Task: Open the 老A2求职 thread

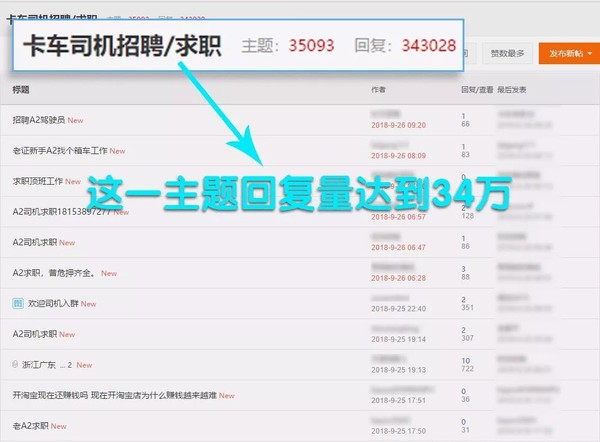Action: click(x=30, y=426)
